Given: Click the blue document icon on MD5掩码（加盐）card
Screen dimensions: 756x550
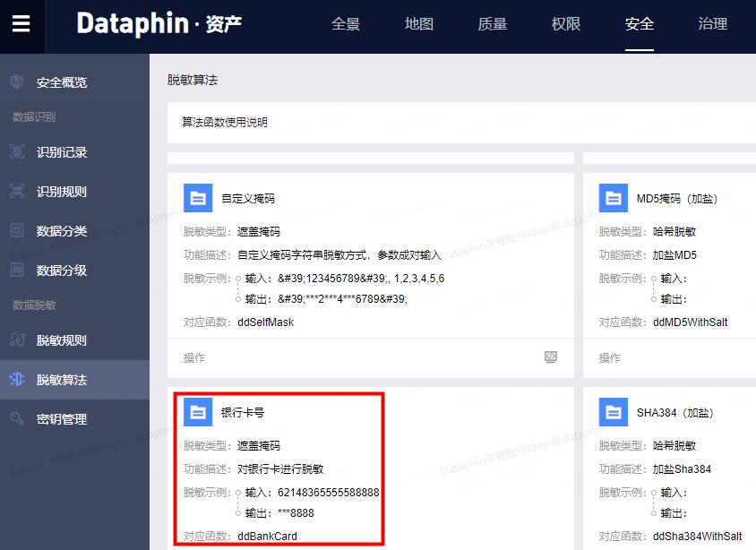Looking at the screenshot, I should click(x=614, y=198).
